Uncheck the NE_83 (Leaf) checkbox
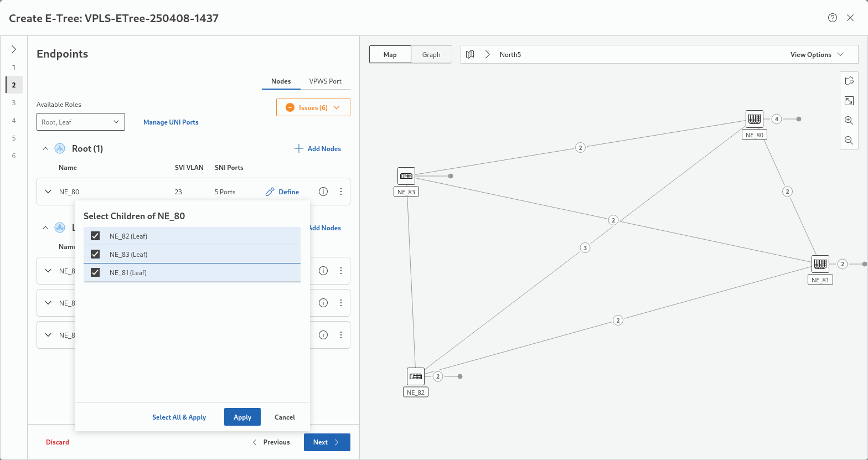 click(95, 254)
